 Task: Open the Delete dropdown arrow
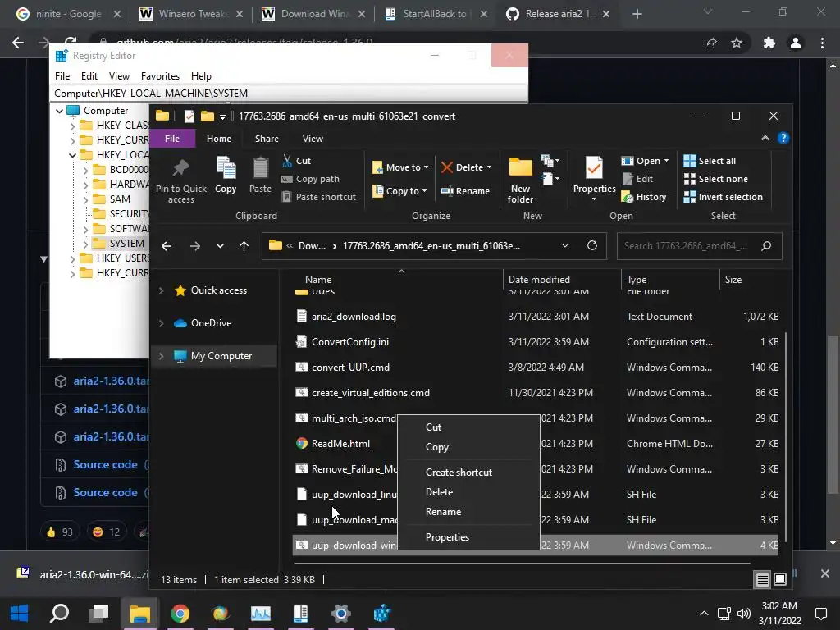click(x=489, y=167)
